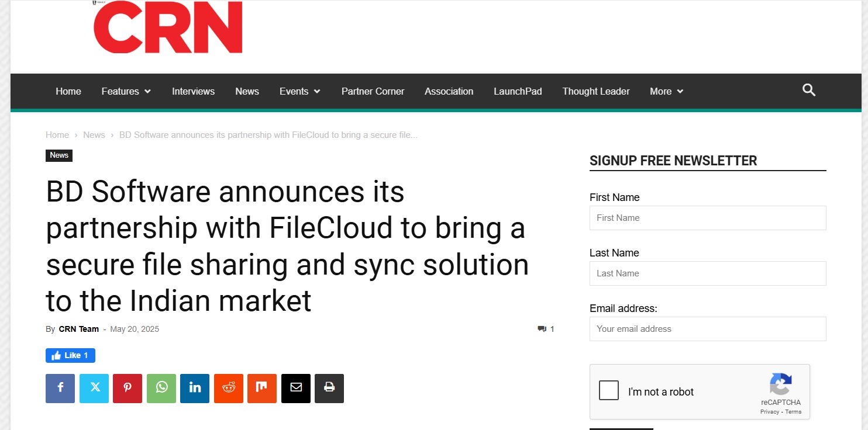Share article on Reddit
The width and height of the screenshot is (868, 430).
[x=229, y=389]
